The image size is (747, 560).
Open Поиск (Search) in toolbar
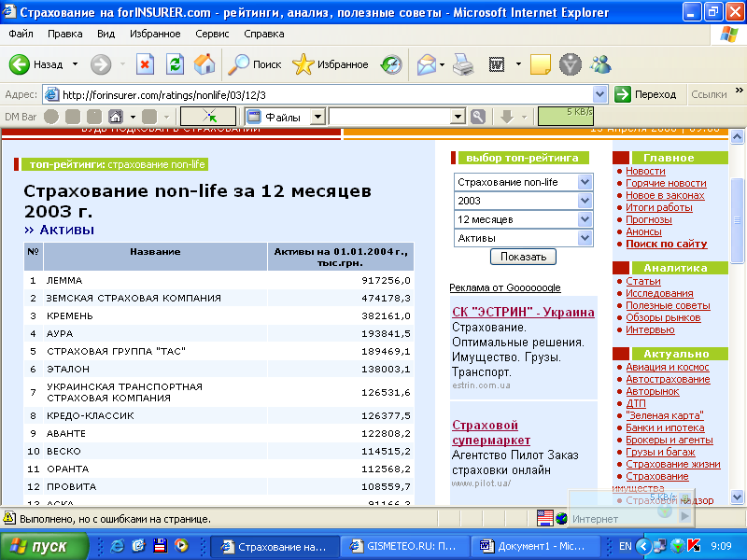(256, 64)
